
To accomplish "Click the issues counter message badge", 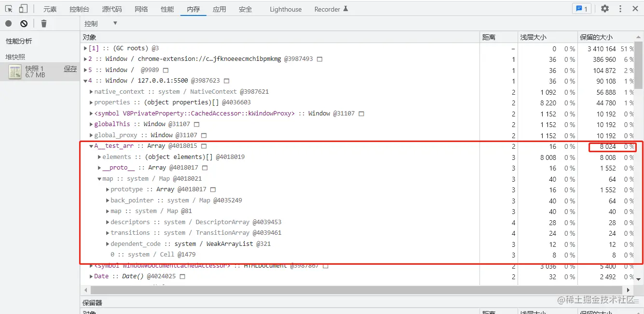I will (582, 9).
